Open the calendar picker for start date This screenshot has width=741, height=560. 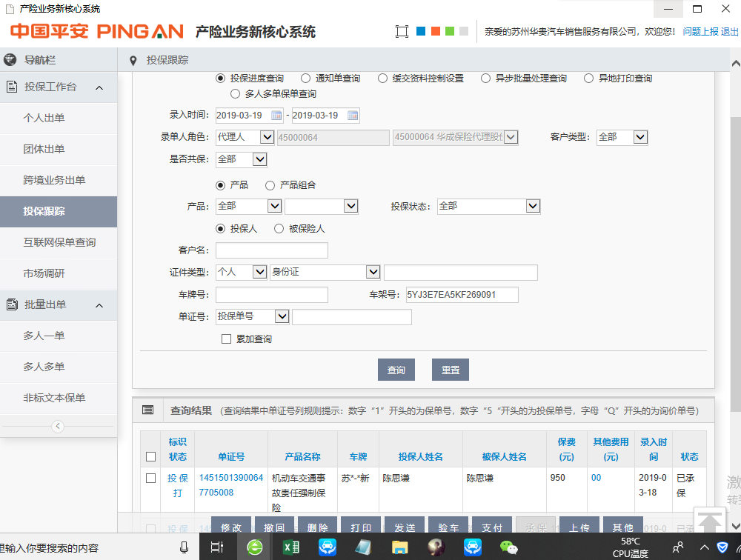[x=276, y=116]
